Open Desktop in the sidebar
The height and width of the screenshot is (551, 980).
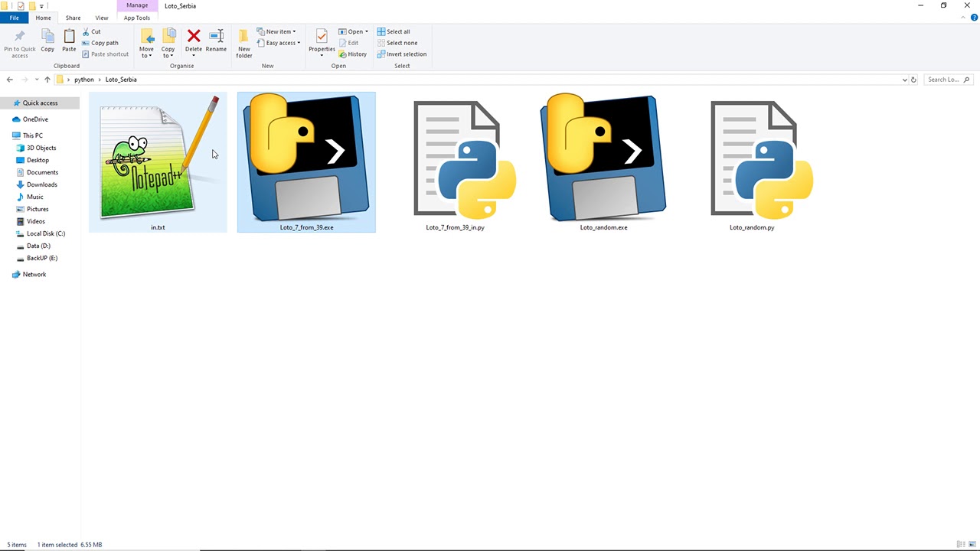click(38, 160)
